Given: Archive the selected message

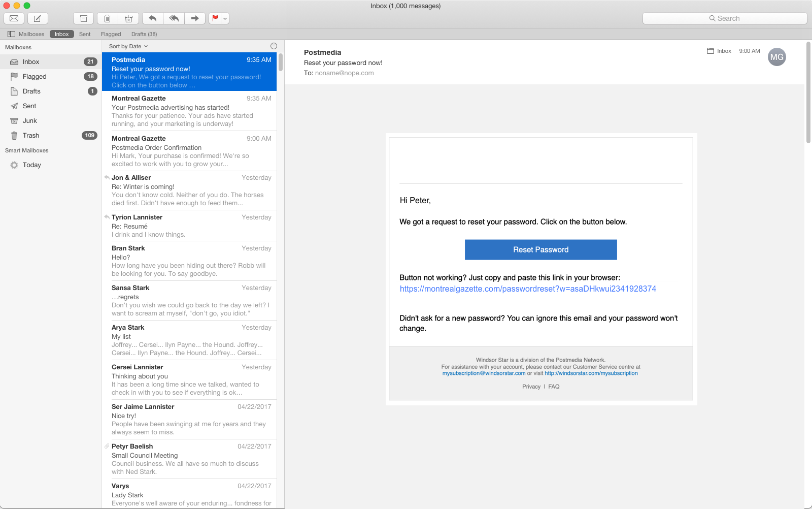Looking at the screenshot, I should (x=84, y=18).
